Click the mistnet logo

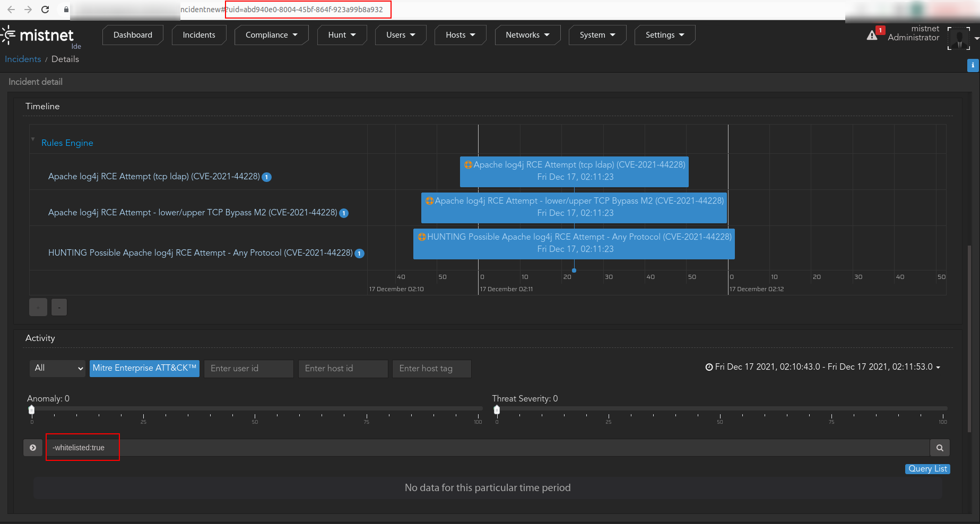pyautogui.click(x=38, y=36)
